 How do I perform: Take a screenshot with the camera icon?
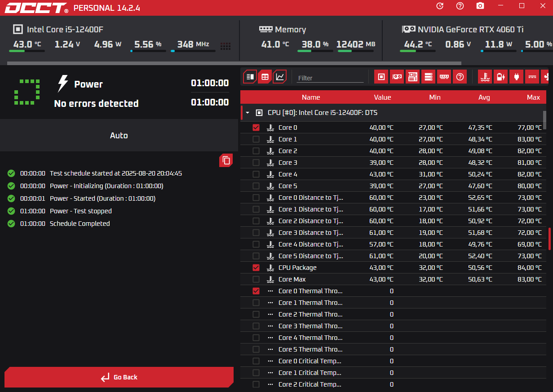[x=480, y=6]
